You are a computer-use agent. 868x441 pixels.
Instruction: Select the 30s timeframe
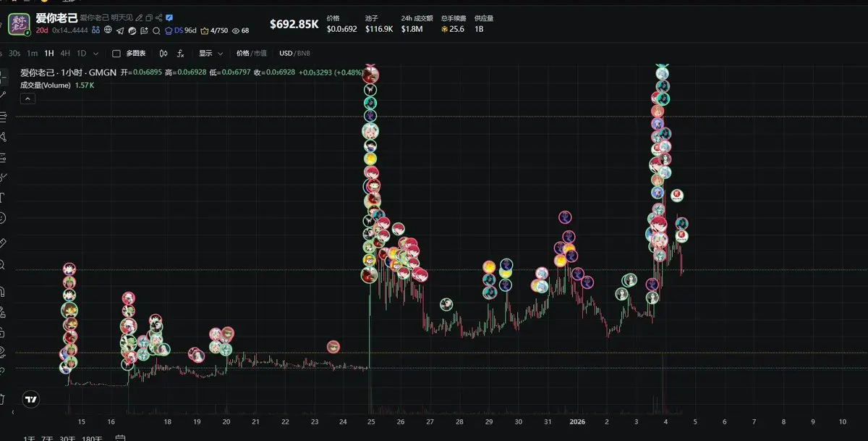(x=14, y=54)
